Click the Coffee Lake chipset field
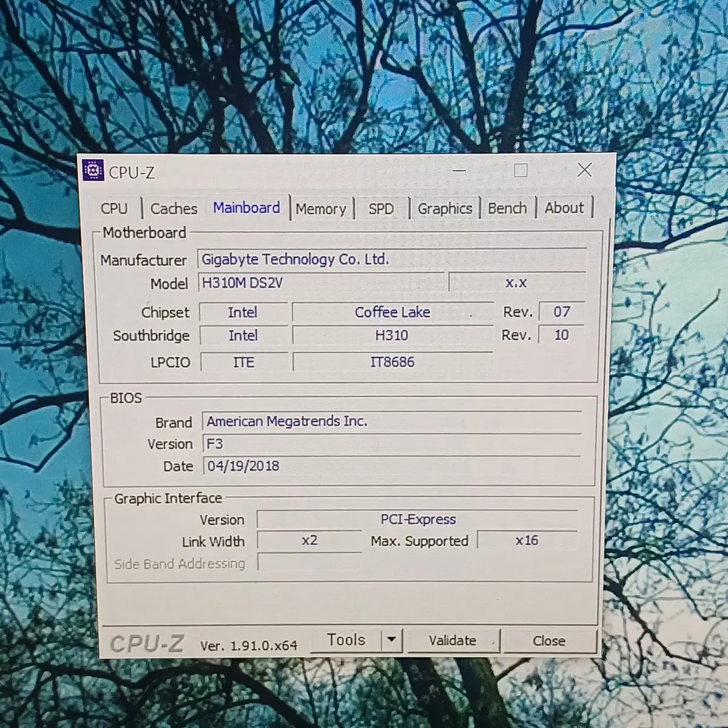Screen dimensions: 728x728 pyautogui.click(x=393, y=312)
